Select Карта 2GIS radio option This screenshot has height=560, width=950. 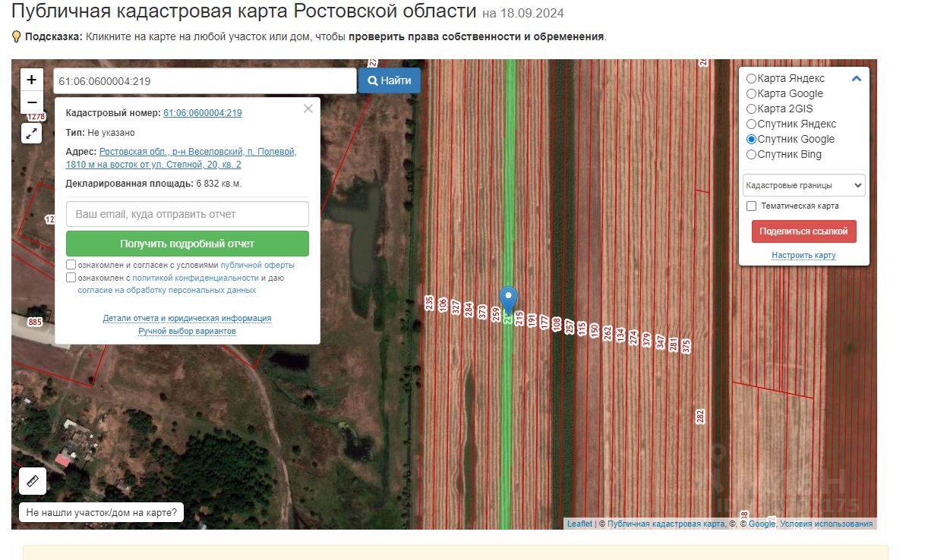(751, 109)
